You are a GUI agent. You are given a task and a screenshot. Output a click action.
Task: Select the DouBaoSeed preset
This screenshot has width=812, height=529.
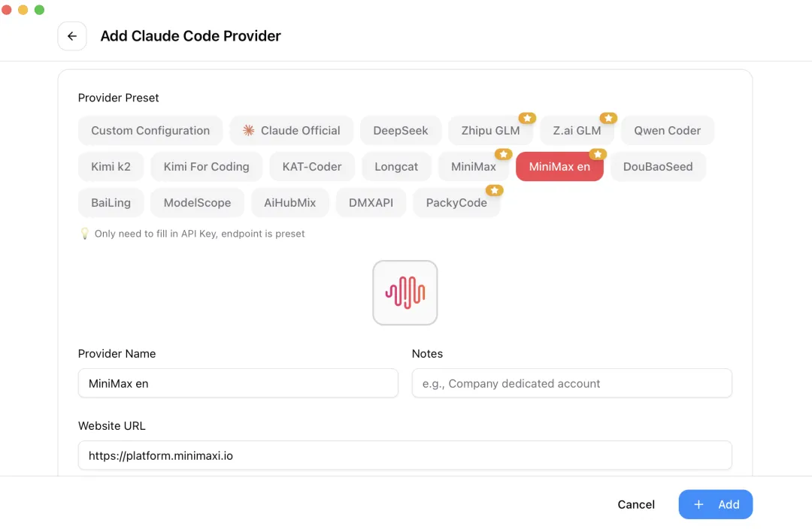[658, 166]
